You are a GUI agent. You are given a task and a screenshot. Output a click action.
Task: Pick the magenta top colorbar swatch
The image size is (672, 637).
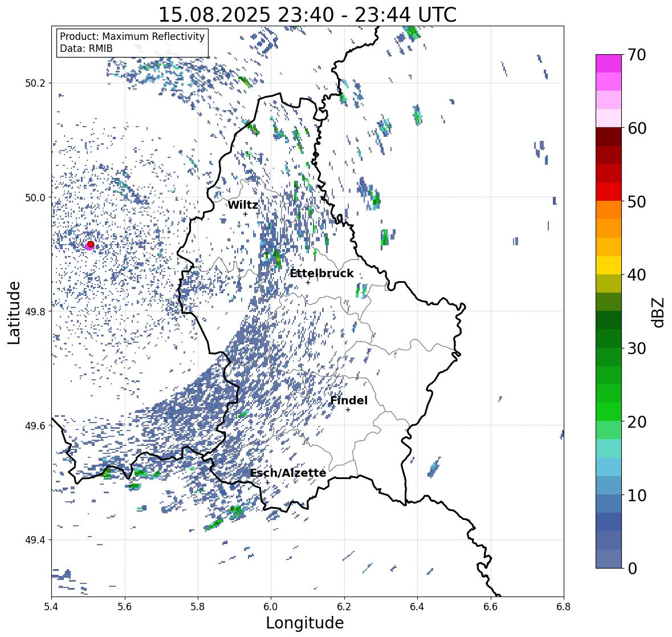(x=609, y=63)
